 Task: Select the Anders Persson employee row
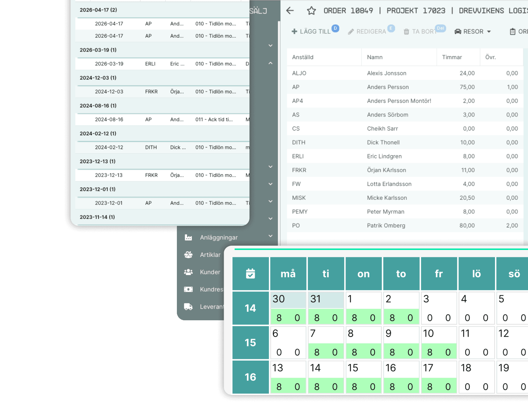point(405,87)
